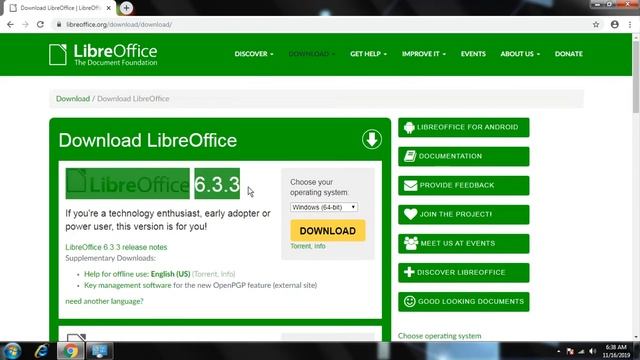Image resolution: width=640 pixels, height=360 pixels.
Task: Click the flag Action Center tray icon
Action: tap(570, 351)
